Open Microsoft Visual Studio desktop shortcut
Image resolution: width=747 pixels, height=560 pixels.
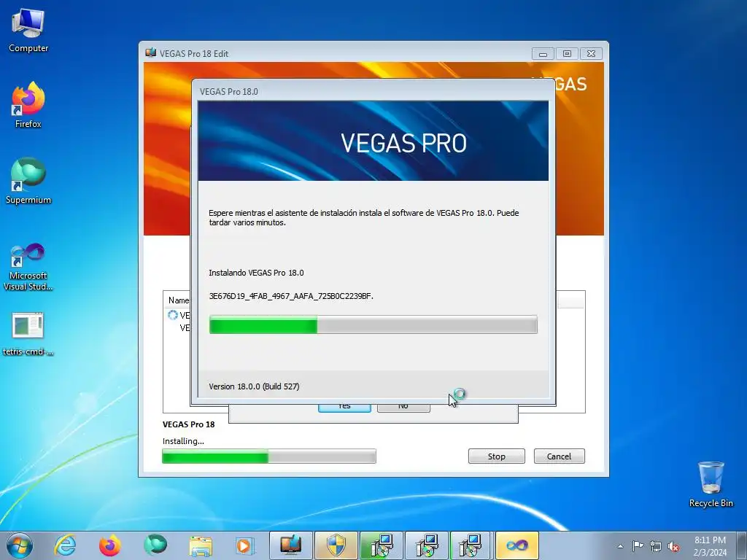(x=28, y=267)
